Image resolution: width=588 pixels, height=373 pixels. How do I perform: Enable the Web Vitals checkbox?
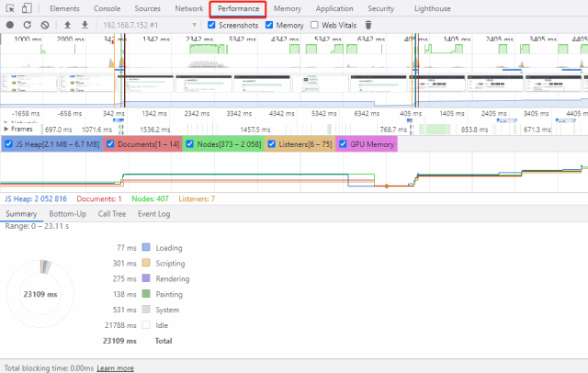point(314,25)
